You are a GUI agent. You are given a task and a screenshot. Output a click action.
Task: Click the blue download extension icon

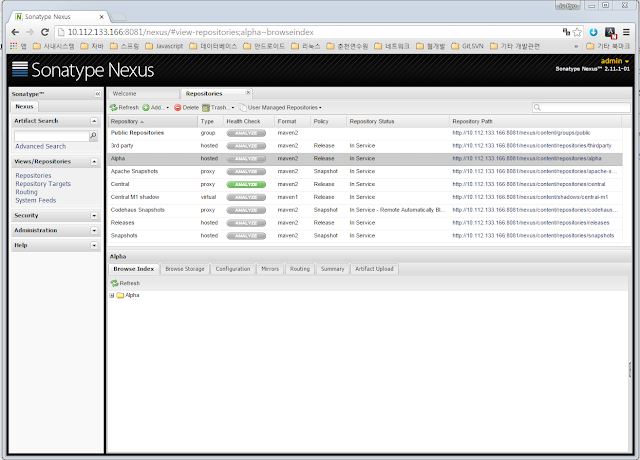[593, 32]
